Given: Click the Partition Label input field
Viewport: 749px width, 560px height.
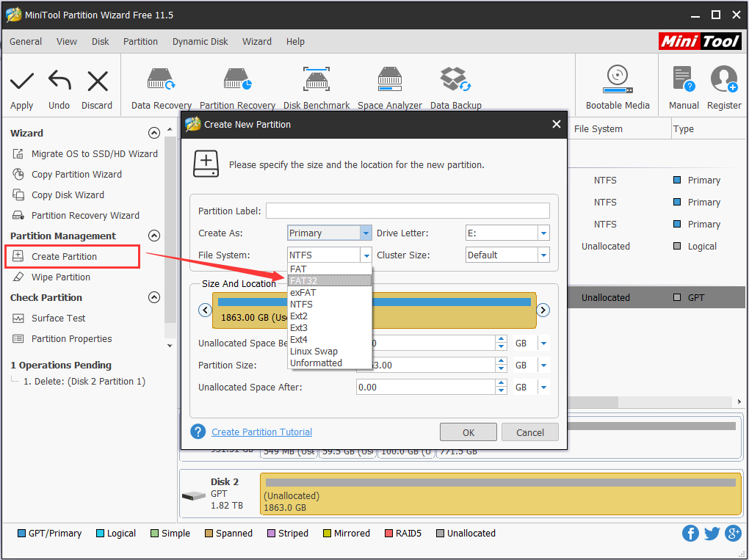Looking at the screenshot, I should click(408, 211).
